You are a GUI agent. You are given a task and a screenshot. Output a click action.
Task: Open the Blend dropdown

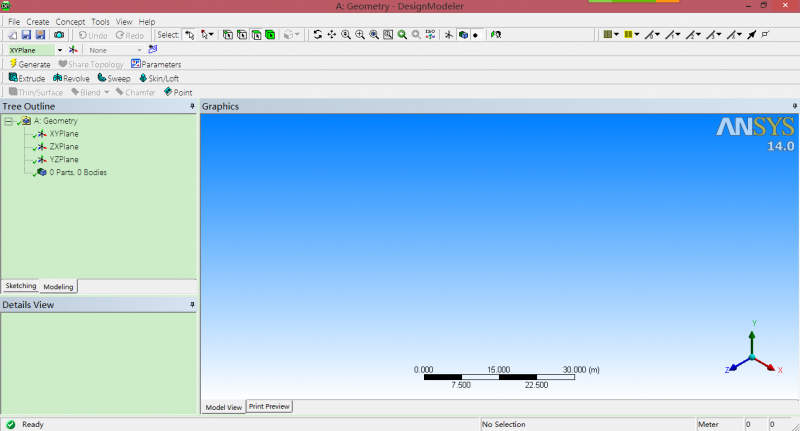tap(107, 92)
